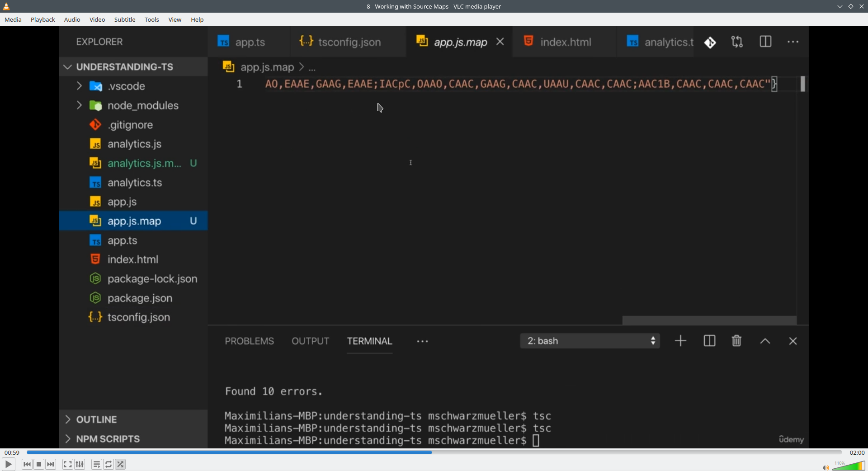
Task: Toggle the playlist view
Action: click(97, 464)
